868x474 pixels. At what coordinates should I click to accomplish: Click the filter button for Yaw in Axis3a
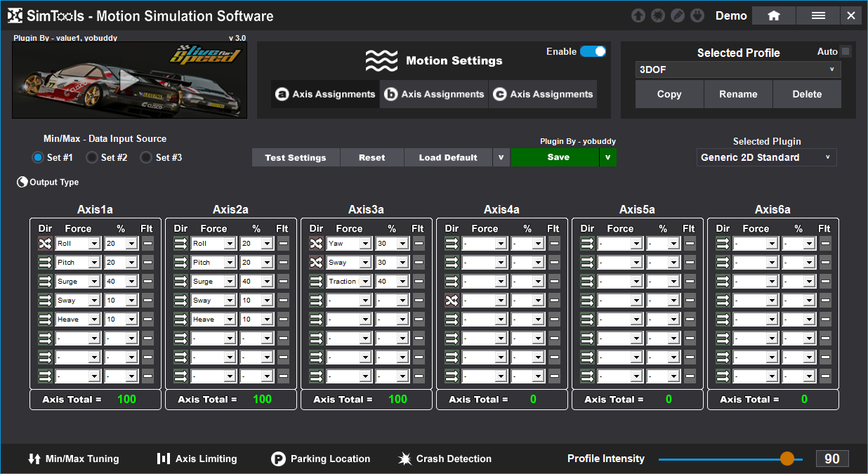[x=419, y=244]
